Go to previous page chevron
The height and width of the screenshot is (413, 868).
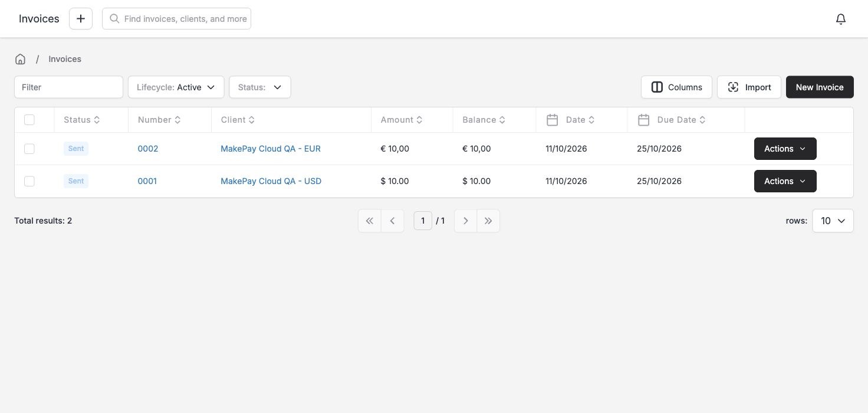click(392, 221)
